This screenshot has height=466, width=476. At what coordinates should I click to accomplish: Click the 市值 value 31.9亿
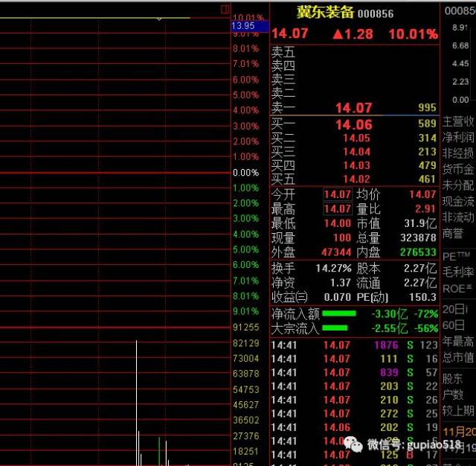[x=420, y=223]
